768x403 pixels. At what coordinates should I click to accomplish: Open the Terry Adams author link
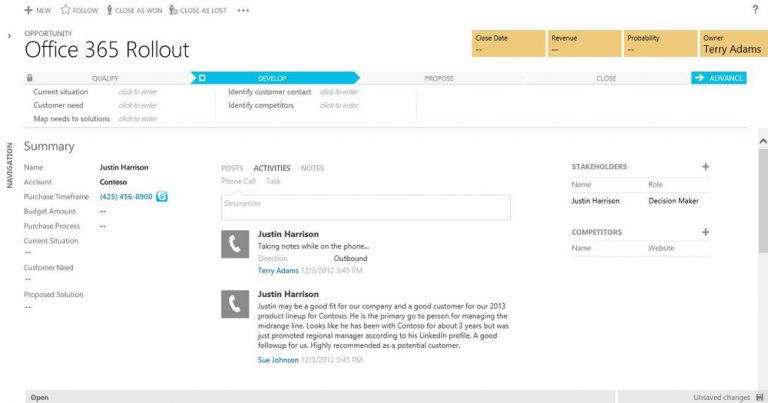[278, 270]
